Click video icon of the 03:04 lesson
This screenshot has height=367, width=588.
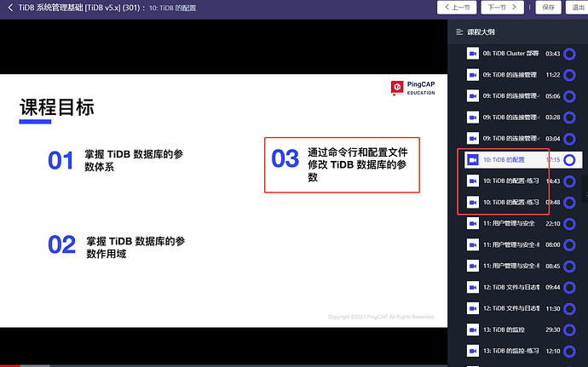(x=472, y=139)
